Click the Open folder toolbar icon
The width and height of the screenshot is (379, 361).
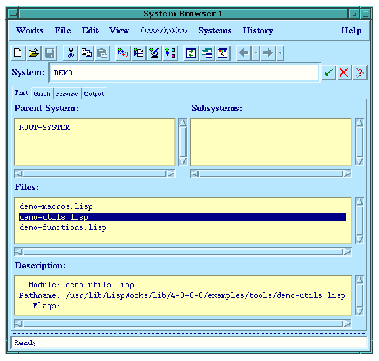(33, 53)
